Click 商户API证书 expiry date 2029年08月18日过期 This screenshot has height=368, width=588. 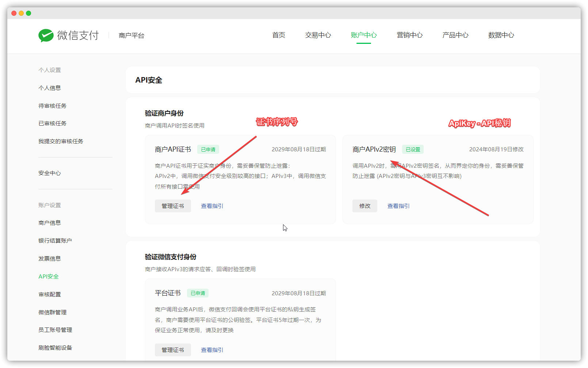click(x=299, y=149)
